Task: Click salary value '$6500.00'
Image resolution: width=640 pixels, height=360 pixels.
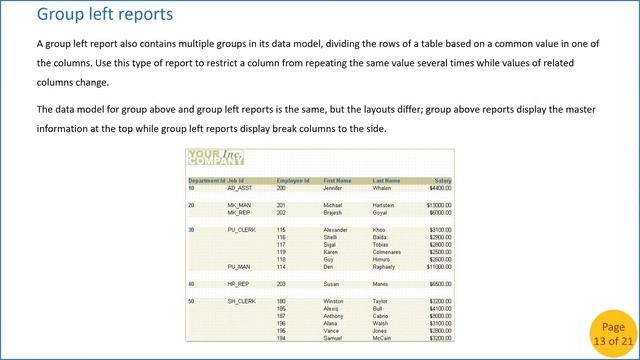Action: click(x=440, y=284)
